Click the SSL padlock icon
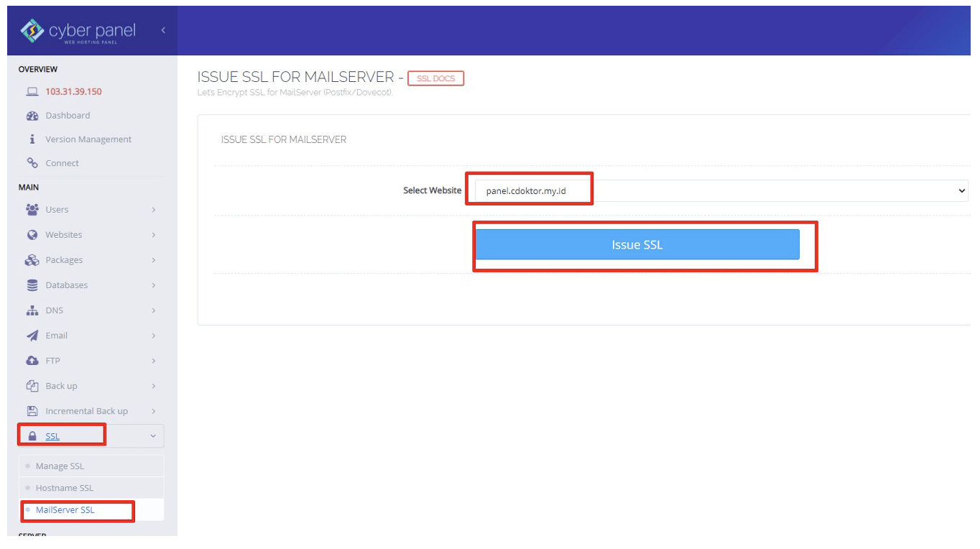Image resolution: width=980 pixels, height=549 pixels. (x=32, y=435)
